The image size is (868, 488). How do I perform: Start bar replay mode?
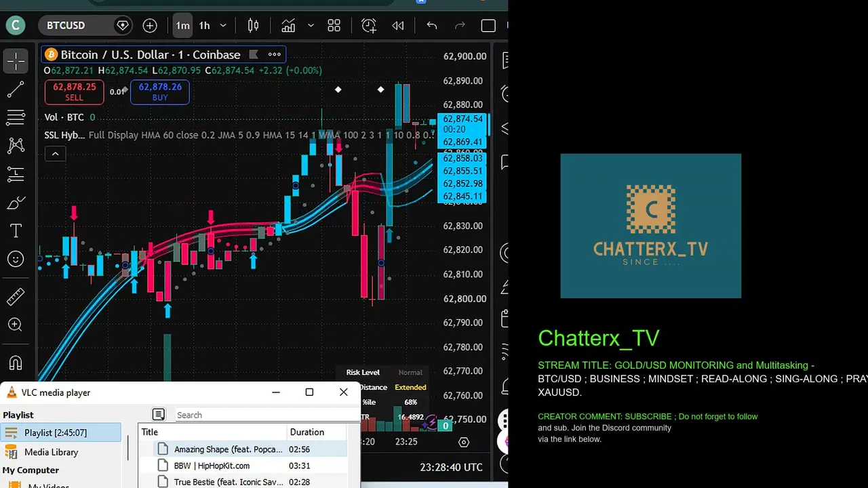pos(398,26)
